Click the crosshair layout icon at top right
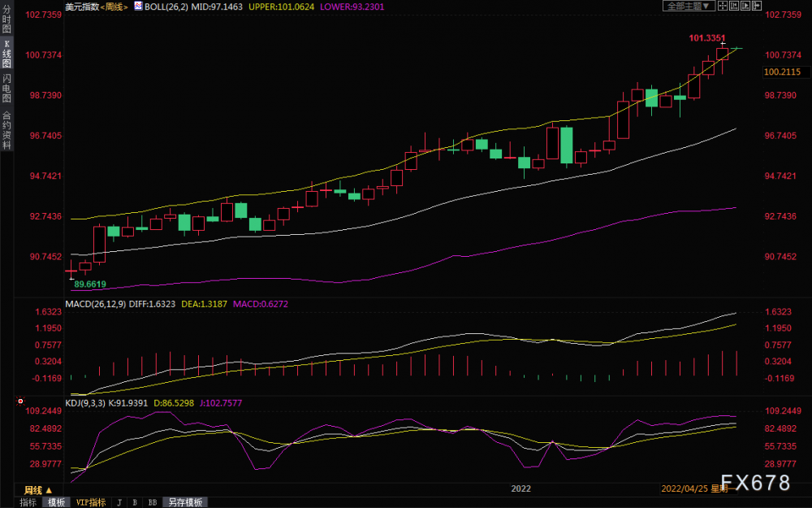The image size is (812, 508). (x=723, y=6)
